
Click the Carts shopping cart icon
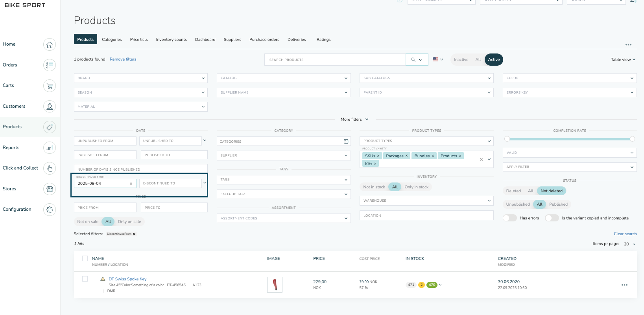point(50,86)
